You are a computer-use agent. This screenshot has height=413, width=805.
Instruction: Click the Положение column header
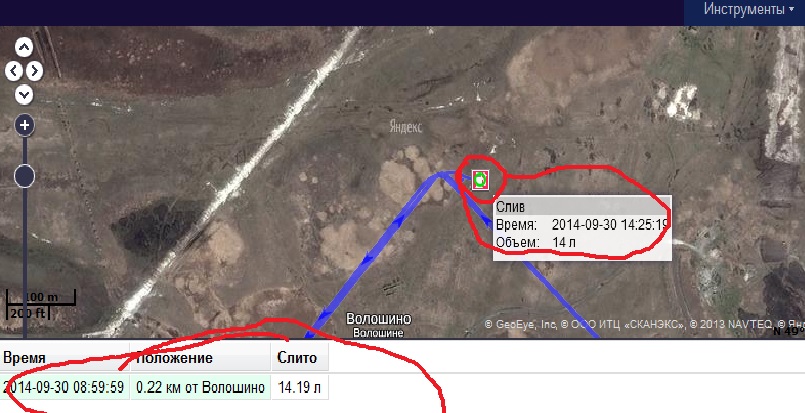201,358
